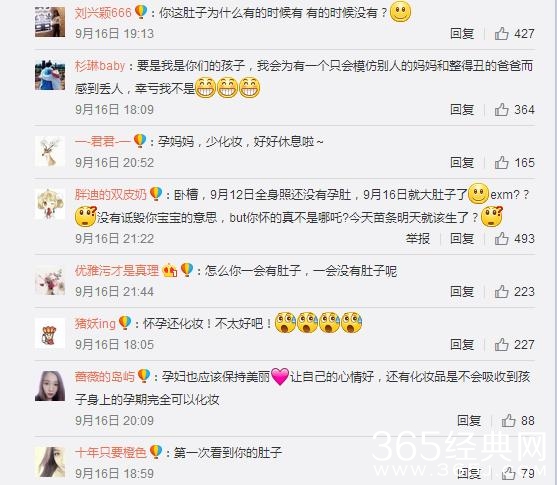Click the balloon badge next to 刘兴颖666
This screenshot has height=485, width=557.
coord(141,12)
